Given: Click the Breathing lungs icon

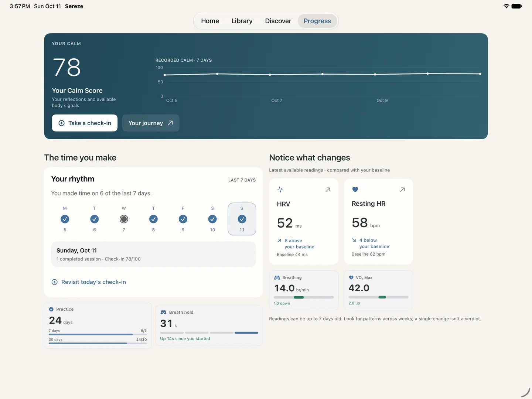Looking at the screenshot, I should point(277,277).
